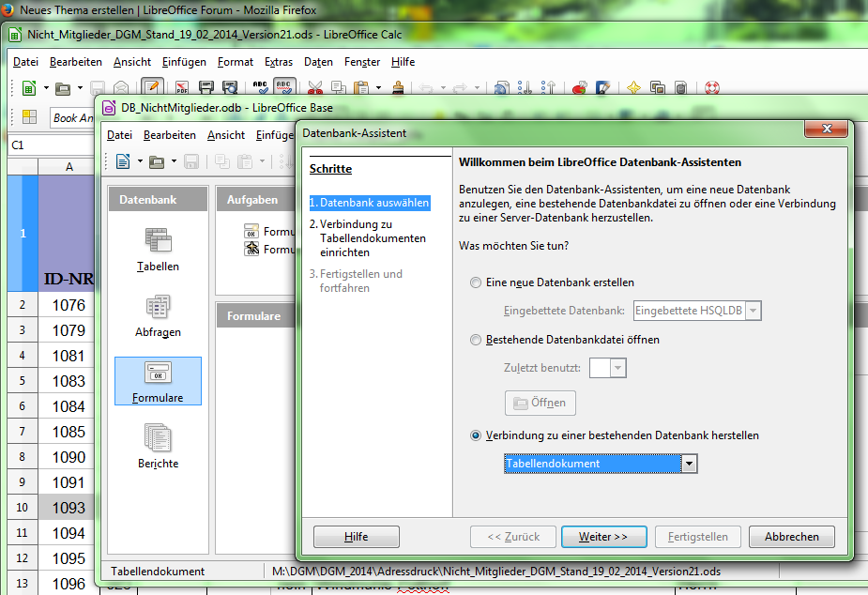Toggle Edit File mode icon in Calc
868x595 pixels.
pos(152,87)
